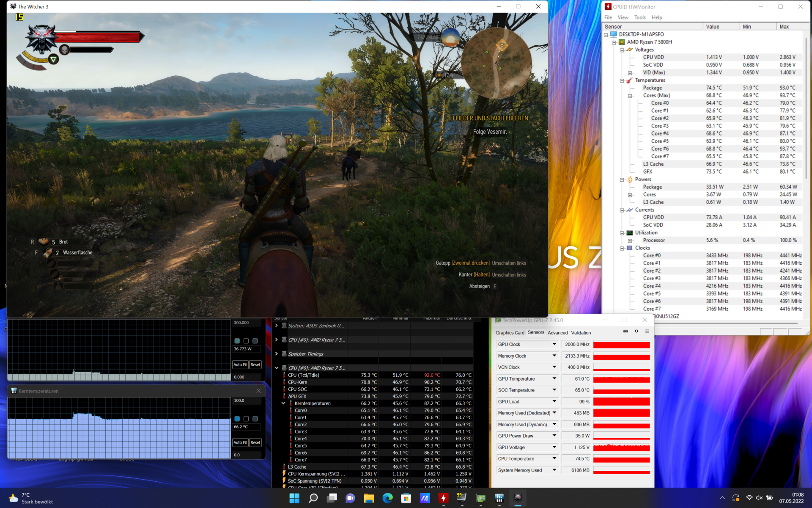Open the GPU Clock sensor dropdown
The image size is (812, 508).
point(554,344)
